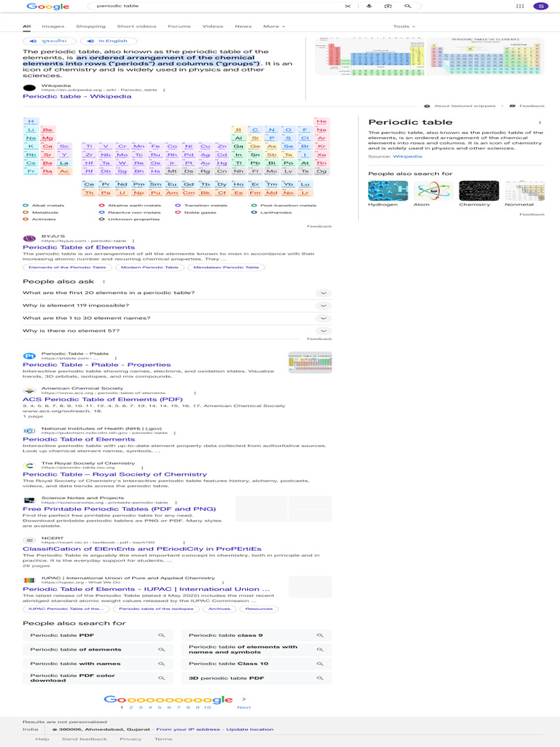Click the Feedback flag icon under the snippet
Viewport: 560px width, 747px height.
click(513, 106)
